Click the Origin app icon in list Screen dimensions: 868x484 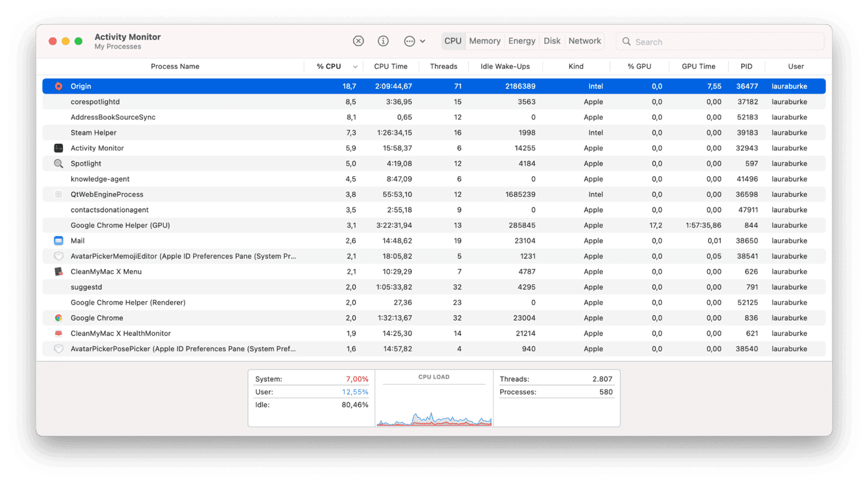58,86
